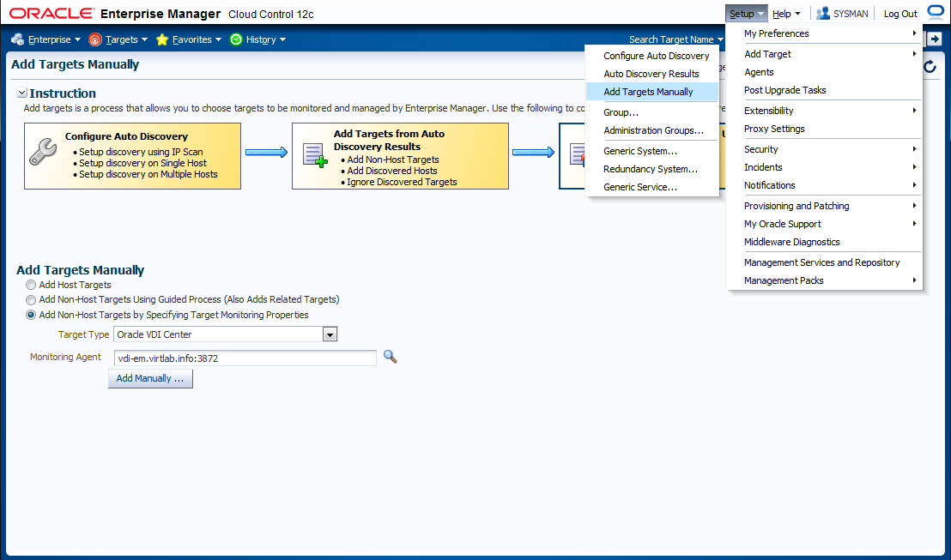This screenshot has width=951, height=560.
Task: Choose Group... menu item
Action: coord(652,112)
